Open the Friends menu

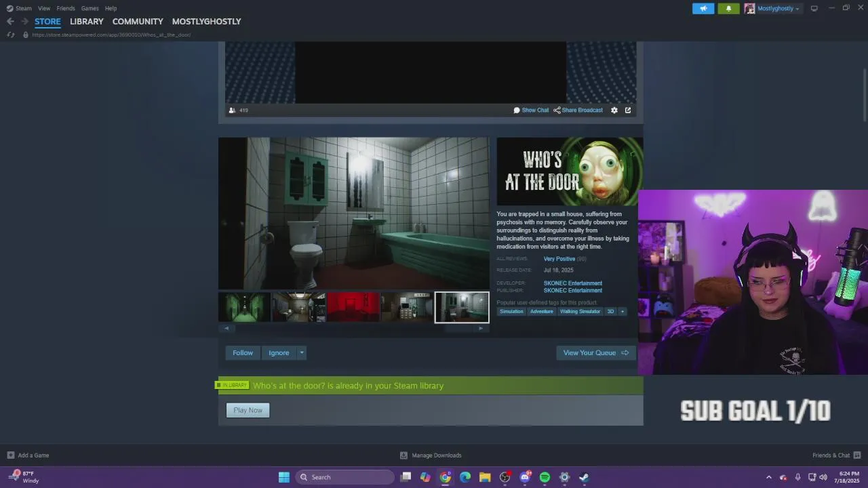click(x=66, y=8)
